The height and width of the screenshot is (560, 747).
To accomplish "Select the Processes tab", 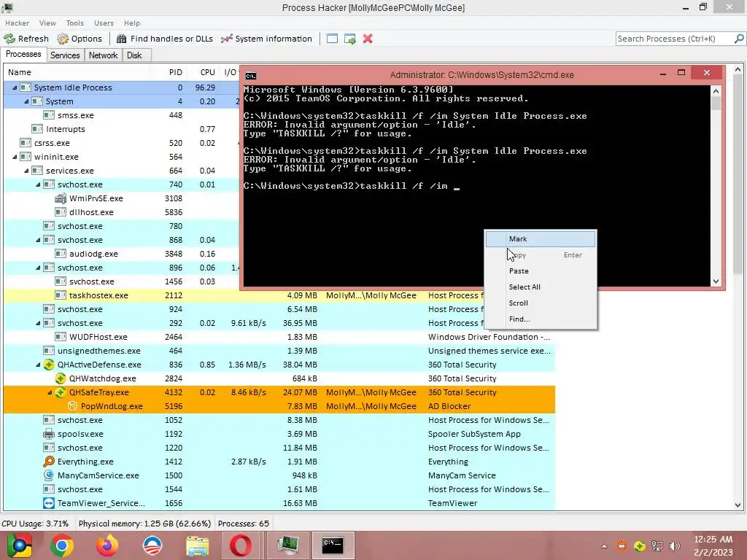I will [23, 54].
